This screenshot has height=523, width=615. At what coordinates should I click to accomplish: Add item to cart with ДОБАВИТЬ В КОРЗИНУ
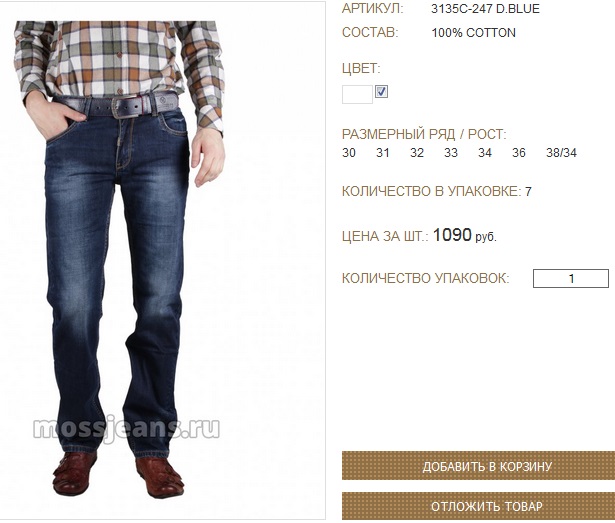[x=487, y=466]
